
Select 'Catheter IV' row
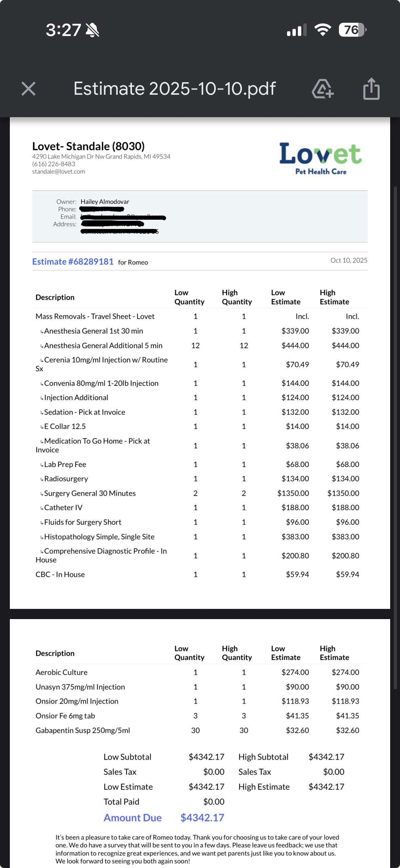point(200,508)
